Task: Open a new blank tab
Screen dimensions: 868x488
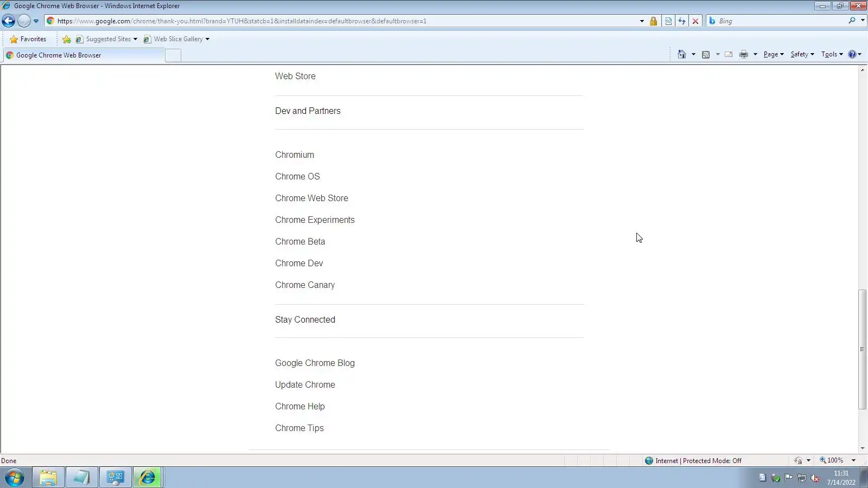Action: (173, 55)
